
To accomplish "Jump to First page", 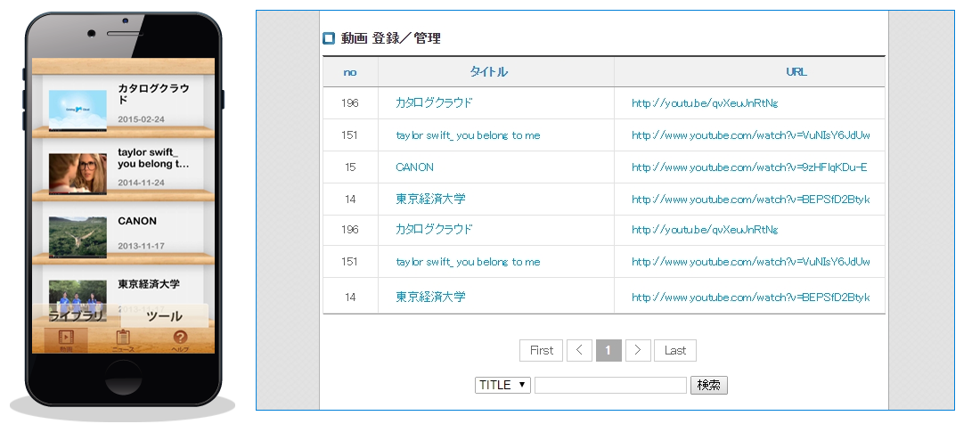I will tap(541, 350).
